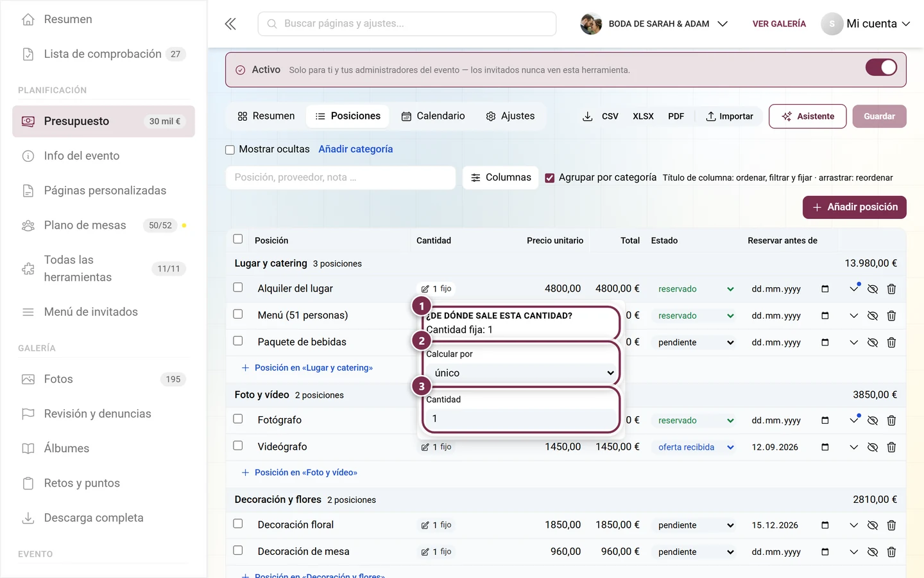Open Descarga completa in sidebar

coord(103,518)
